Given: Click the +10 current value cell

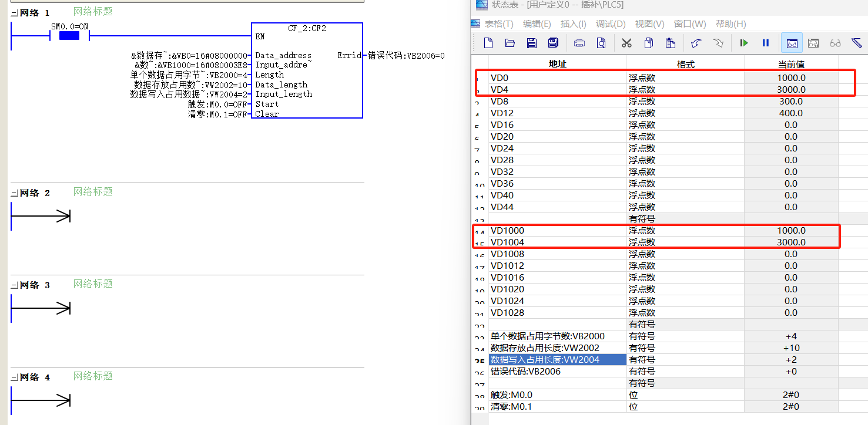Looking at the screenshot, I should (x=791, y=348).
